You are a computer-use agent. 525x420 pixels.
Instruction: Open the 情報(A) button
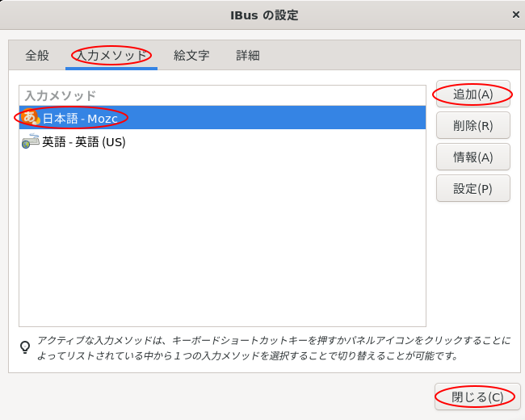(472, 157)
